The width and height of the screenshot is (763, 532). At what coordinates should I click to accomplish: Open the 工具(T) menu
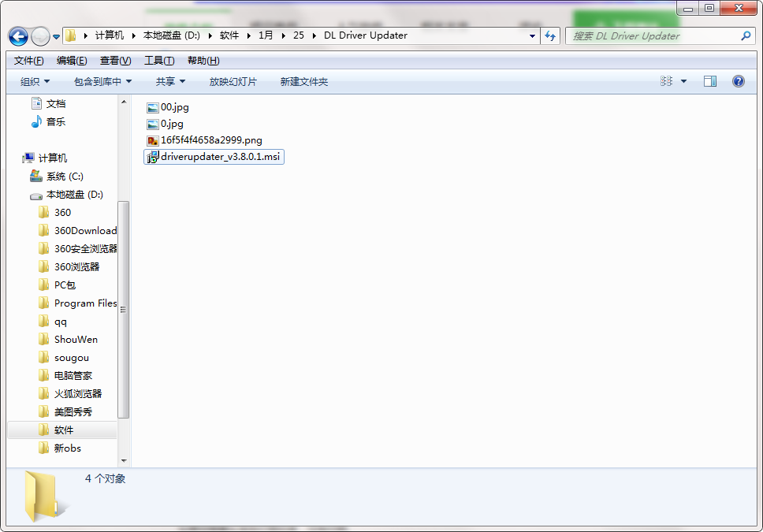pos(159,61)
